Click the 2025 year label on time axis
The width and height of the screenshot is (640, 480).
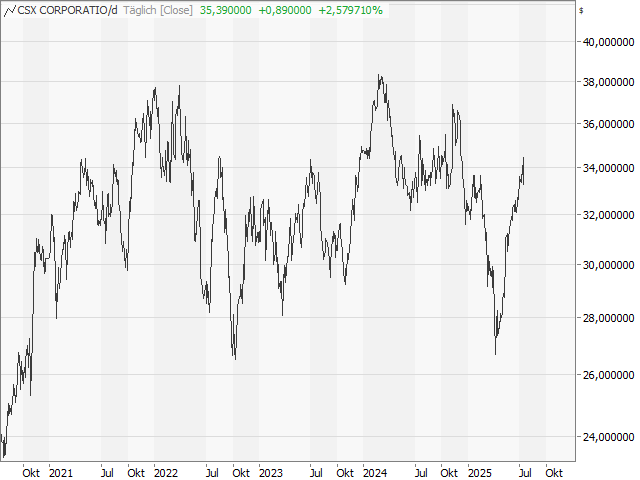click(x=480, y=473)
